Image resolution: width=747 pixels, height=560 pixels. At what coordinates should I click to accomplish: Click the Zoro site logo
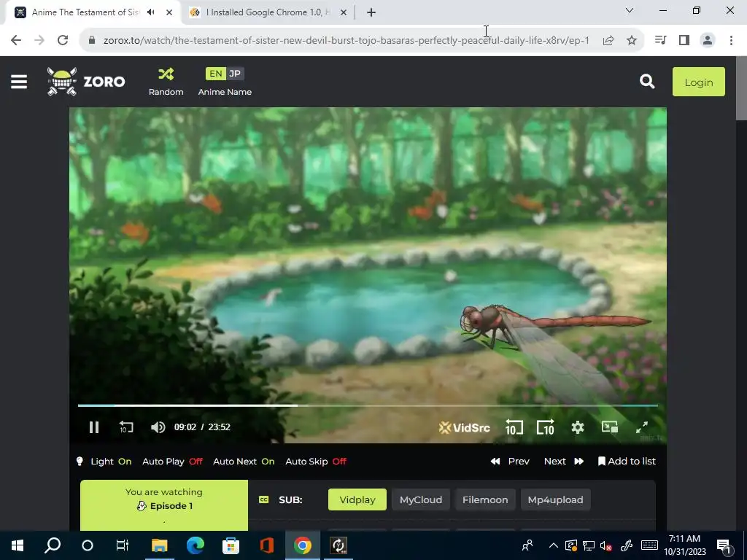pyautogui.click(x=86, y=82)
